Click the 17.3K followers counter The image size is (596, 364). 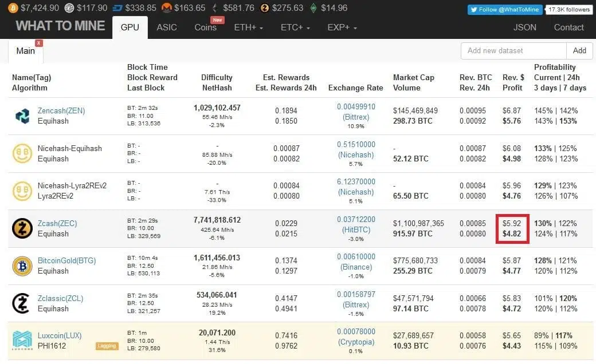coord(568,10)
